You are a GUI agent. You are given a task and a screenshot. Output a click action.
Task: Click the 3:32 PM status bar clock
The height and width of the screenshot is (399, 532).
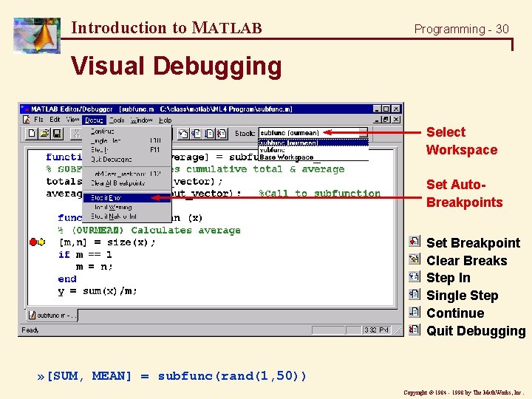point(377,330)
